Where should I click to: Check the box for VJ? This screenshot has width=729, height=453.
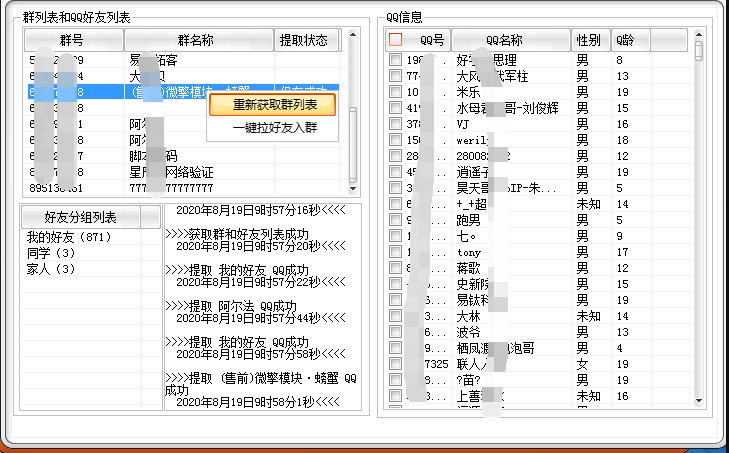tap(396, 124)
